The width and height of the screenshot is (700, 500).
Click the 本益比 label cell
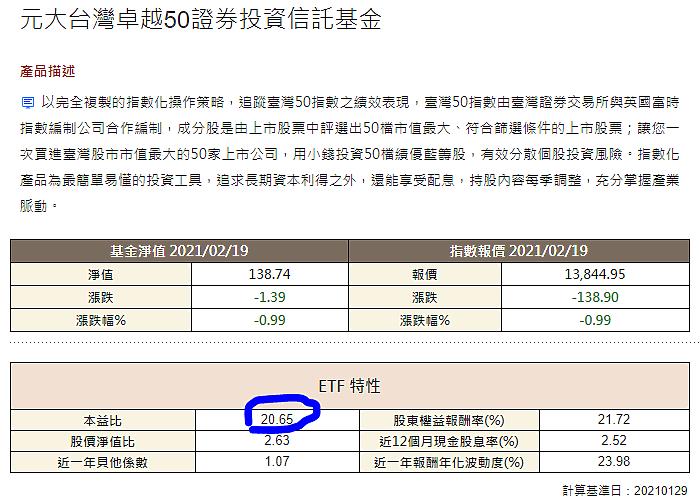coord(103,420)
